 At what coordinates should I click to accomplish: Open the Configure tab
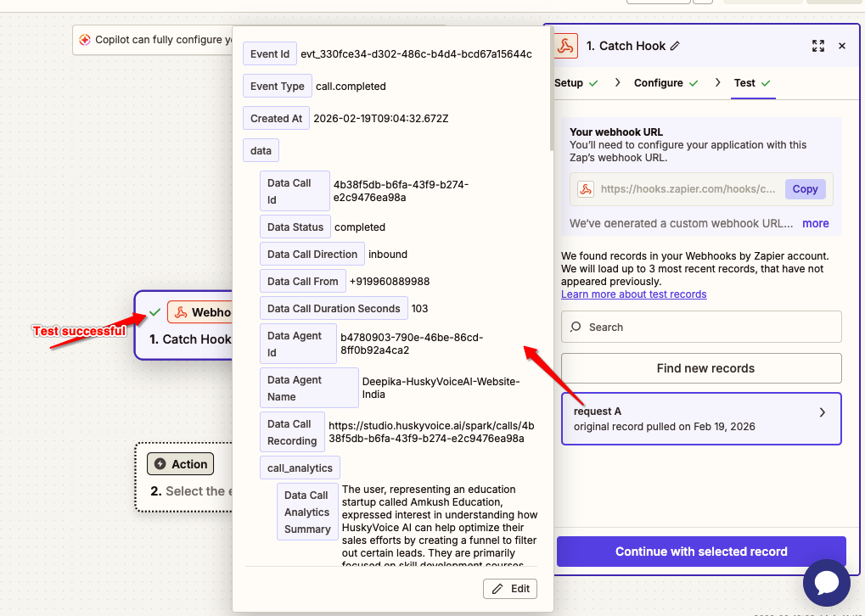tap(666, 83)
